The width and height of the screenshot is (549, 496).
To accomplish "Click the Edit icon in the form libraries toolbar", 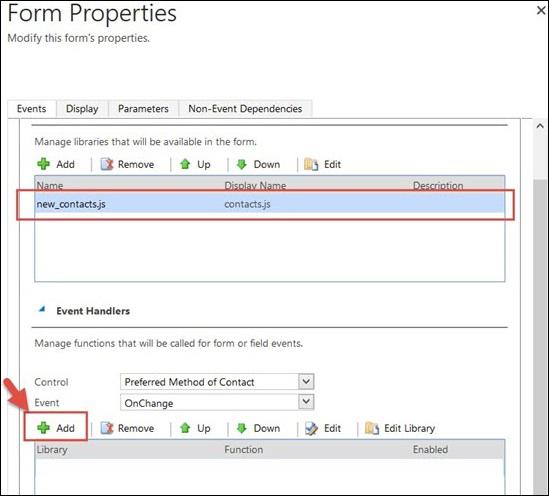I will (x=311, y=164).
